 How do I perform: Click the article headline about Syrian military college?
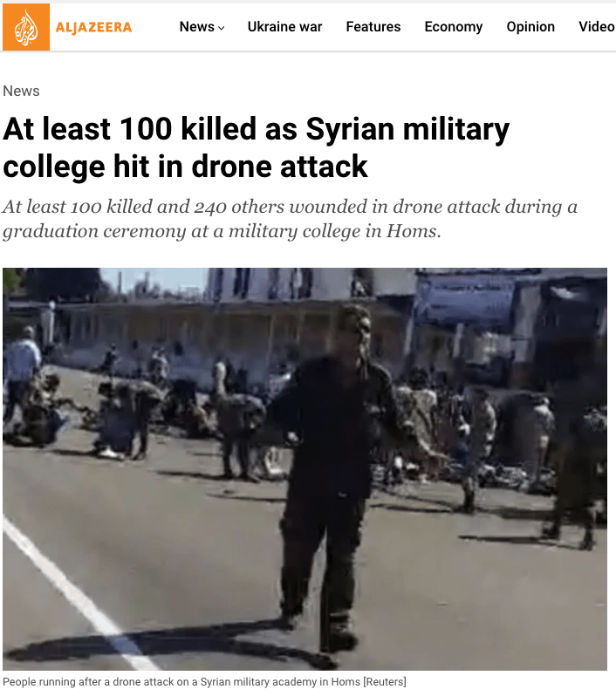pos(256,147)
